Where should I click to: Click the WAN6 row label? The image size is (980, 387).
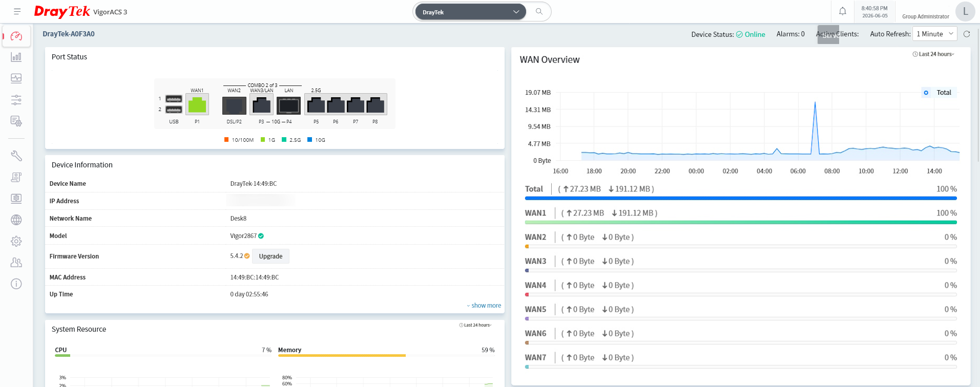click(x=535, y=333)
